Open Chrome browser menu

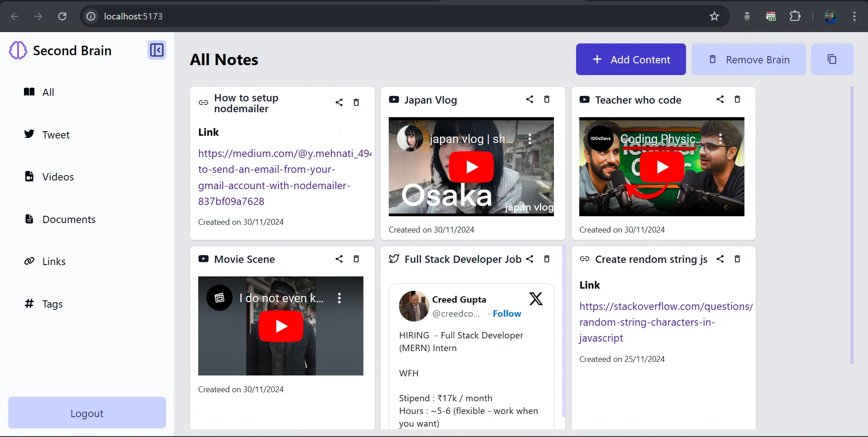point(854,16)
